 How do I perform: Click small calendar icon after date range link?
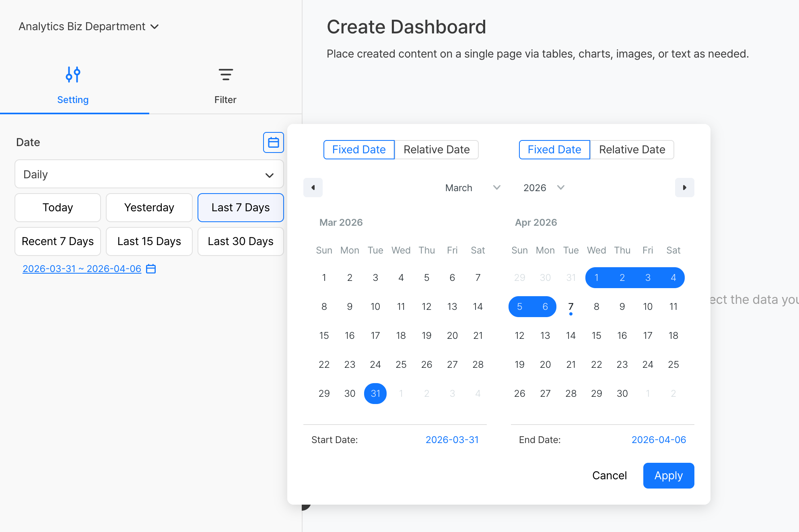pos(151,269)
